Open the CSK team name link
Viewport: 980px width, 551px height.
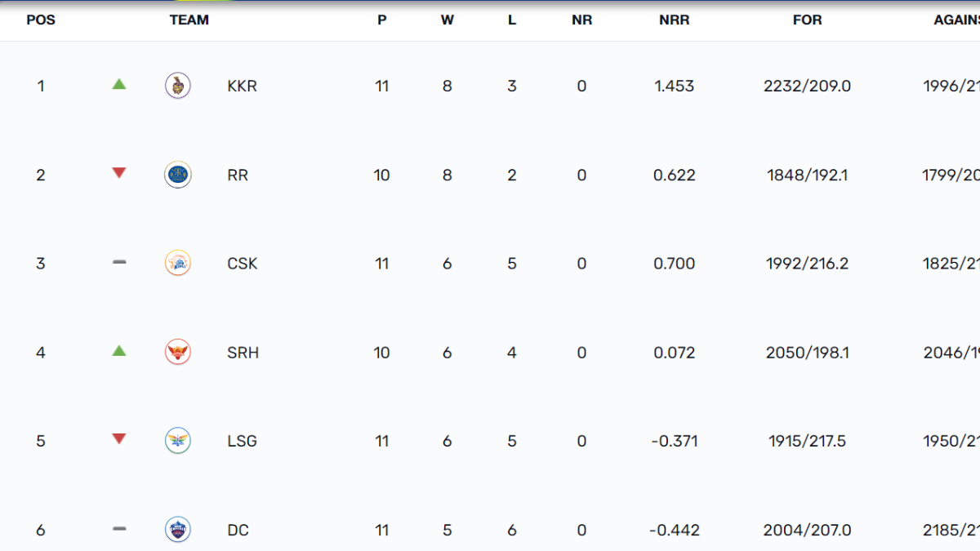(242, 264)
